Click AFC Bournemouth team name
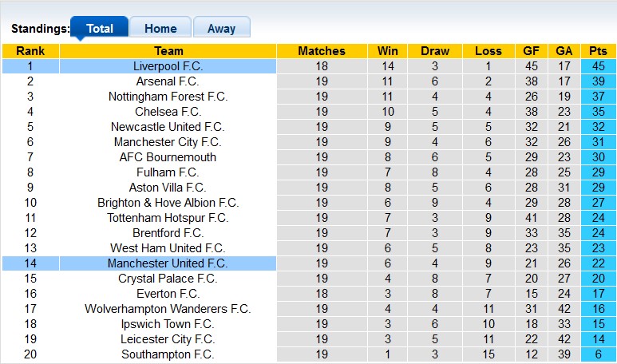 click(168, 157)
